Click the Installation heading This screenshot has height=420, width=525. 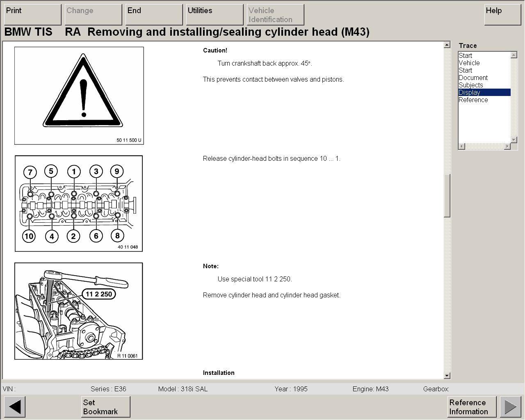[219, 373]
